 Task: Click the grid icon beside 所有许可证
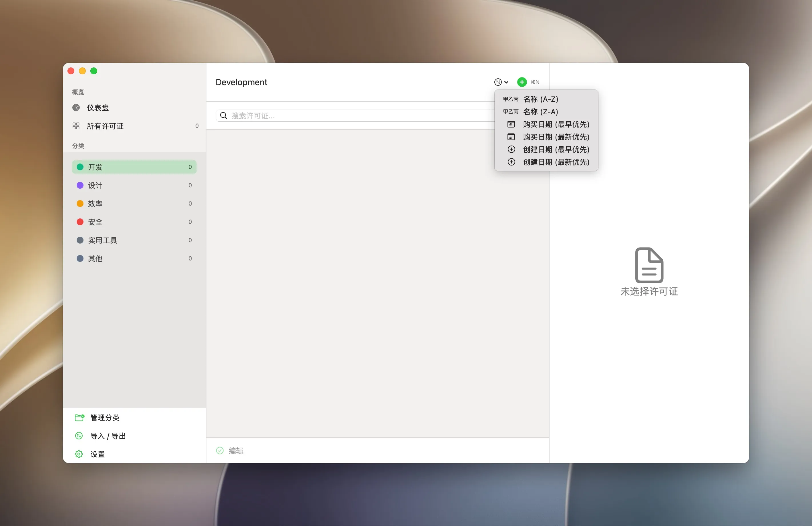tap(76, 126)
